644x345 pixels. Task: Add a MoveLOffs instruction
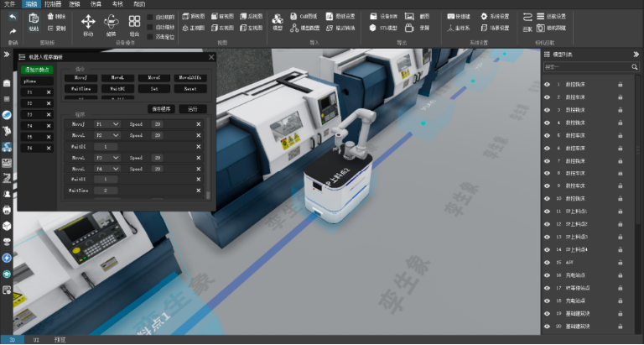190,77
